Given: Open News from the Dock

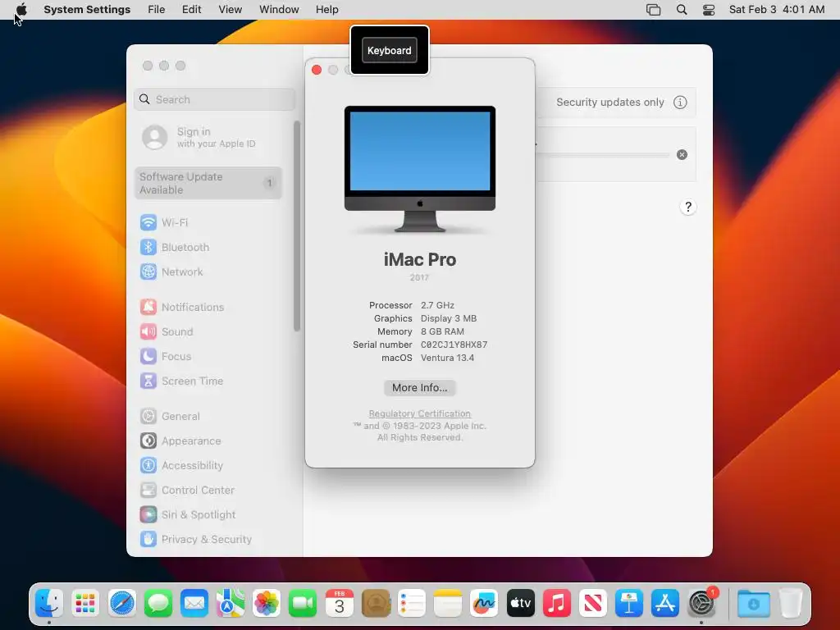Looking at the screenshot, I should tap(593, 603).
